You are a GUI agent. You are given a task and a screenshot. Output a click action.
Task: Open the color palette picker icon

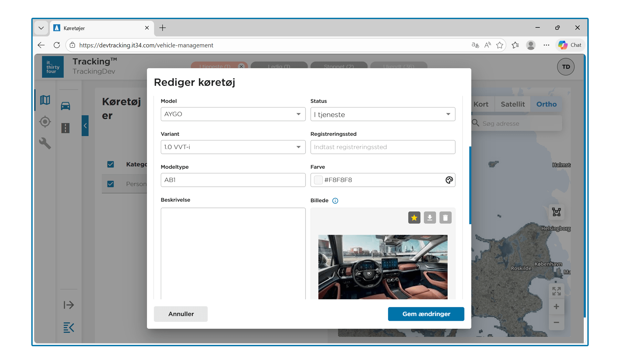tap(449, 180)
